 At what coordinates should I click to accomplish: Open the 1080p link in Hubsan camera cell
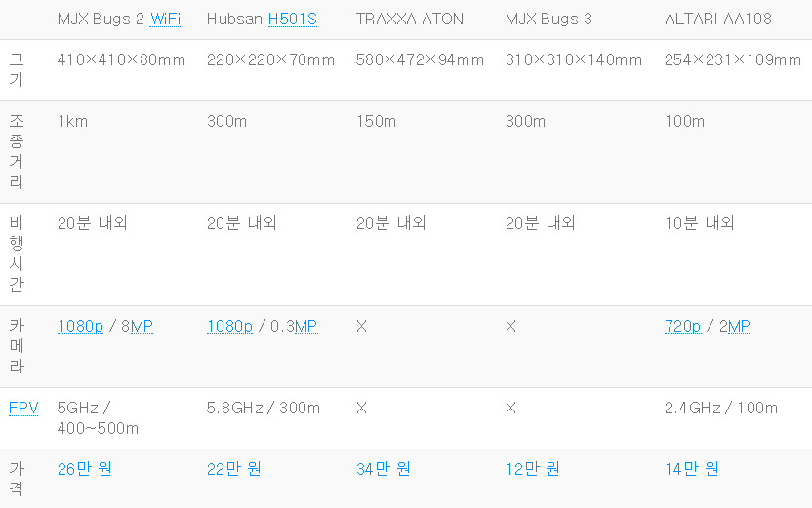[x=229, y=327]
